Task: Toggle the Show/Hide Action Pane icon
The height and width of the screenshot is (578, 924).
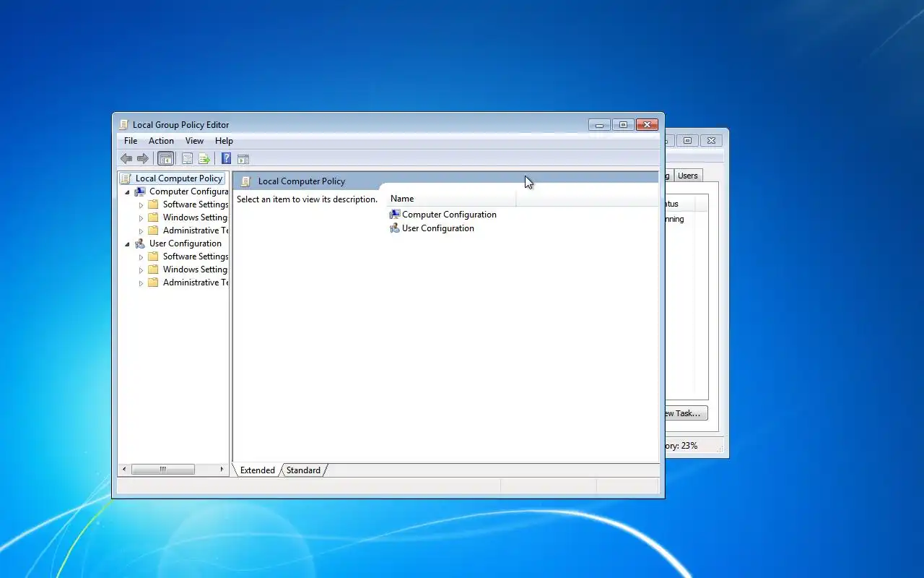Action: pyautogui.click(x=243, y=159)
